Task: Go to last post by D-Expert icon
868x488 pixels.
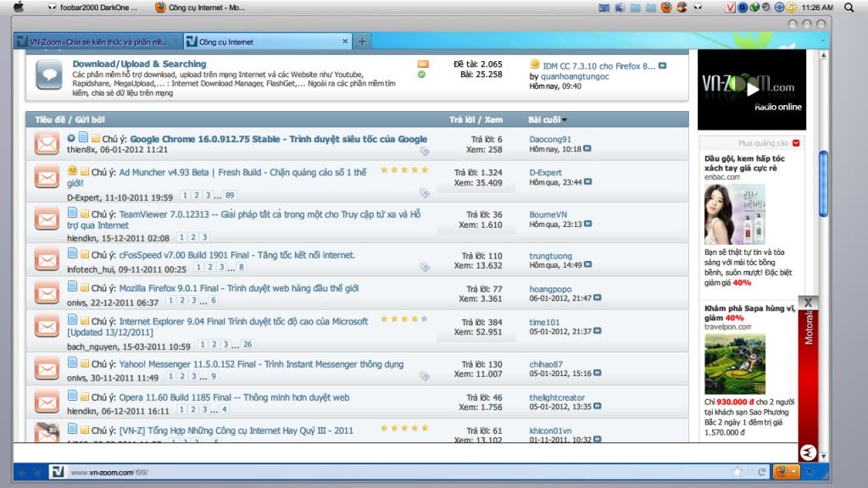Action: click(x=588, y=181)
